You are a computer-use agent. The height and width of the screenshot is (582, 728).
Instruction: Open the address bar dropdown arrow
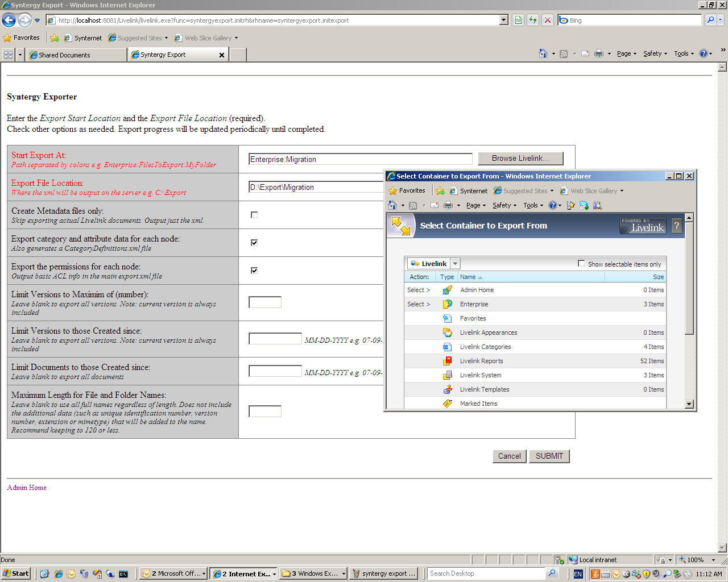pyautogui.click(x=504, y=20)
